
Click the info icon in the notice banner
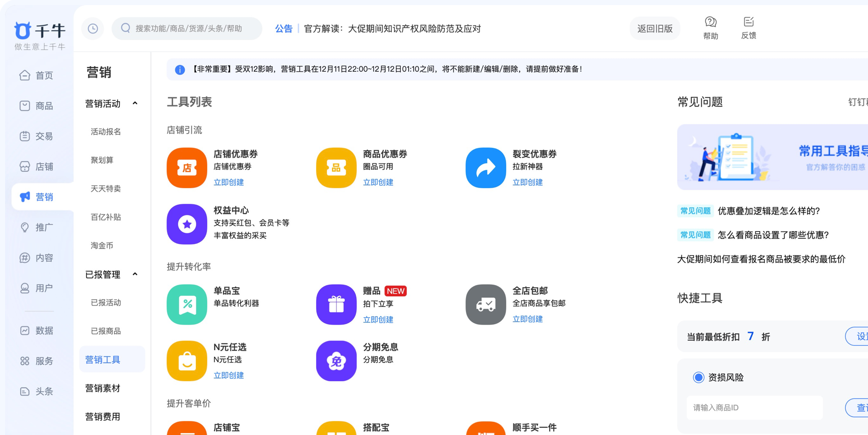(180, 70)
